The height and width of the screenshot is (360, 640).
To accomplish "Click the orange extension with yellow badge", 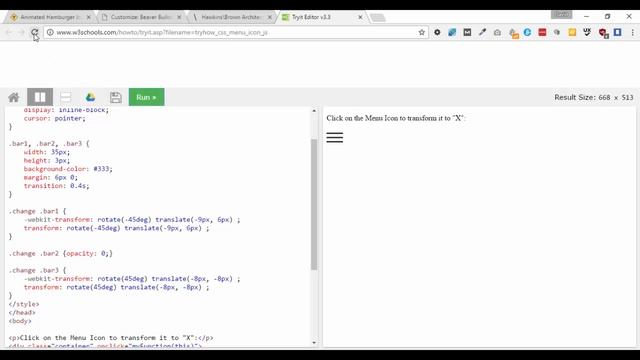I will [513, 33].
